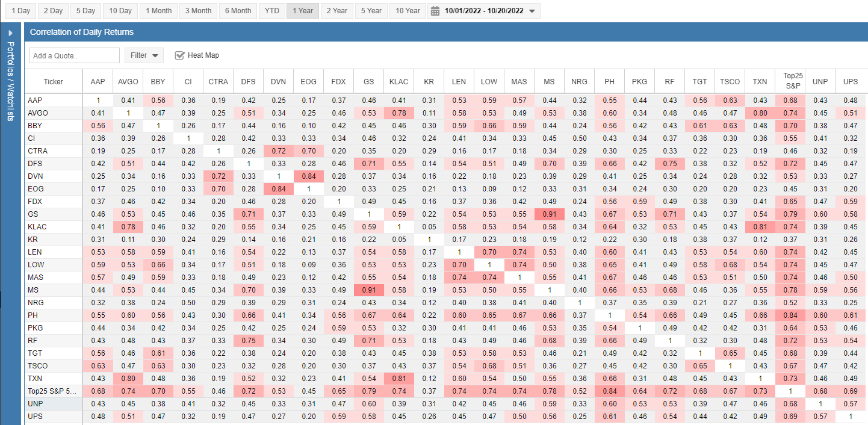Click the 0.10 cell in BBY row
Screen dimensions: 868x425
[308, 125]
